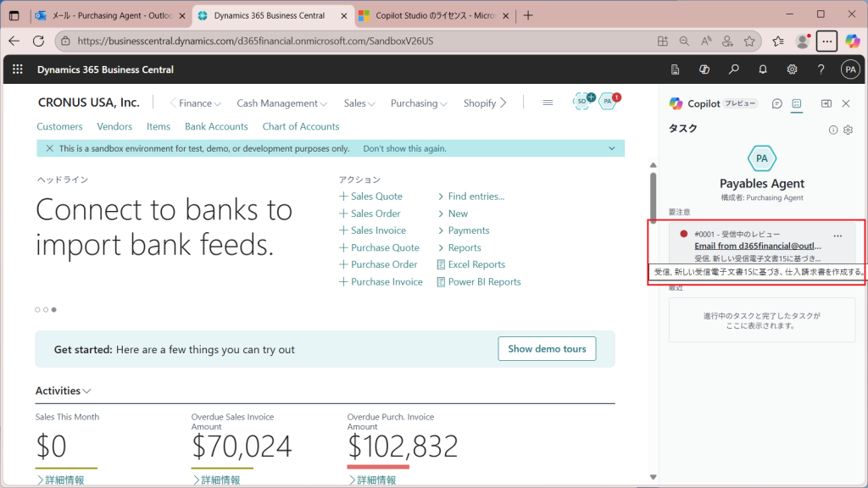This screenshot has width=868, height=488.
Task: Open Edge Copilot sidebar icon
Action: (853, 41)
